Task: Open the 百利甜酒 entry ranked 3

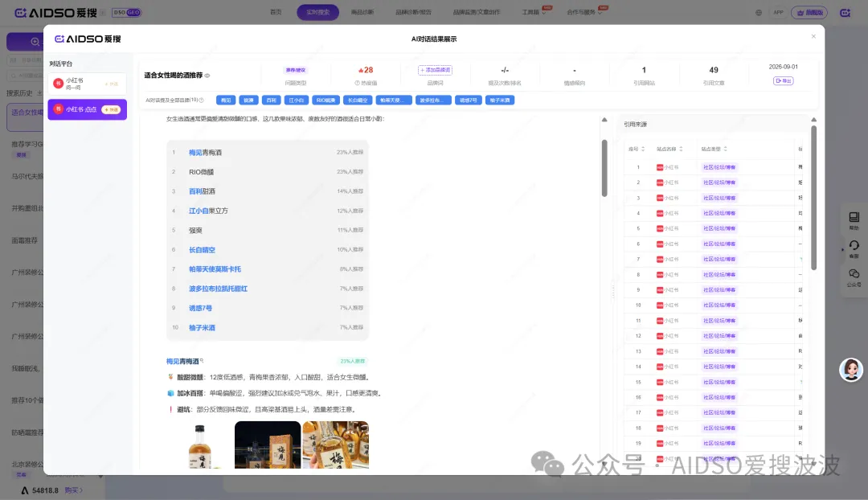Action: (202, 191)
